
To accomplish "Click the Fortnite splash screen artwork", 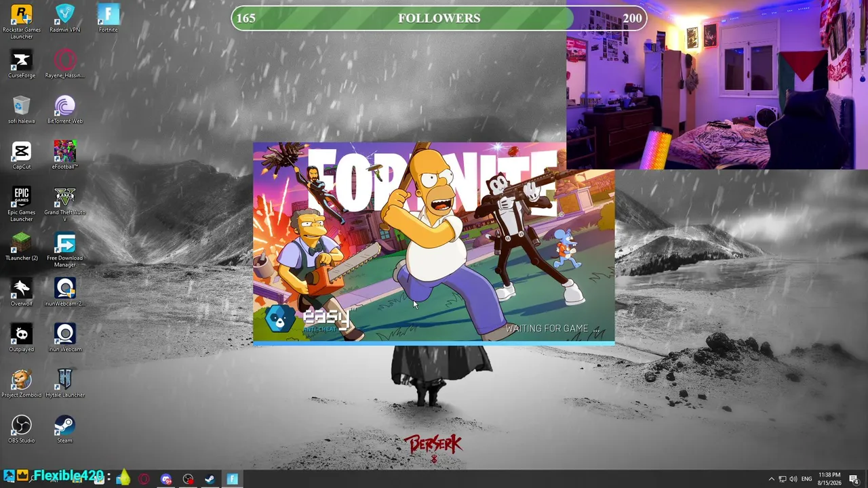I will point(434,243).
